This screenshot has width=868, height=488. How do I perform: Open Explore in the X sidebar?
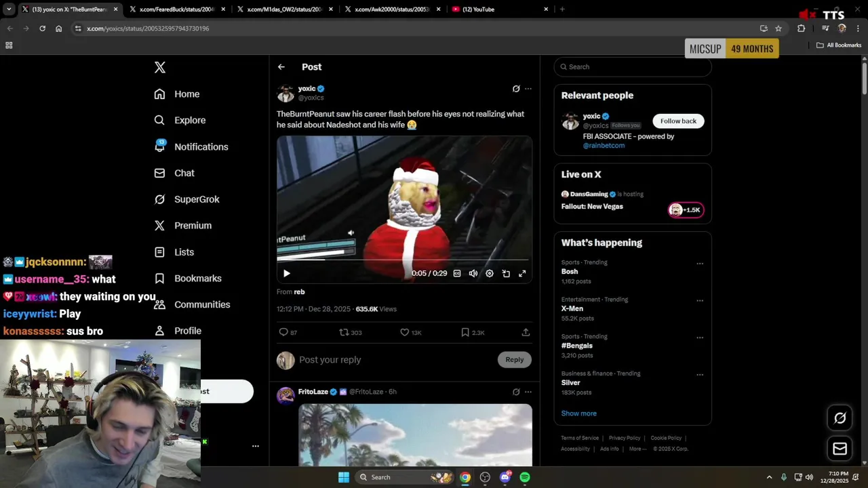tap(180, 120)
